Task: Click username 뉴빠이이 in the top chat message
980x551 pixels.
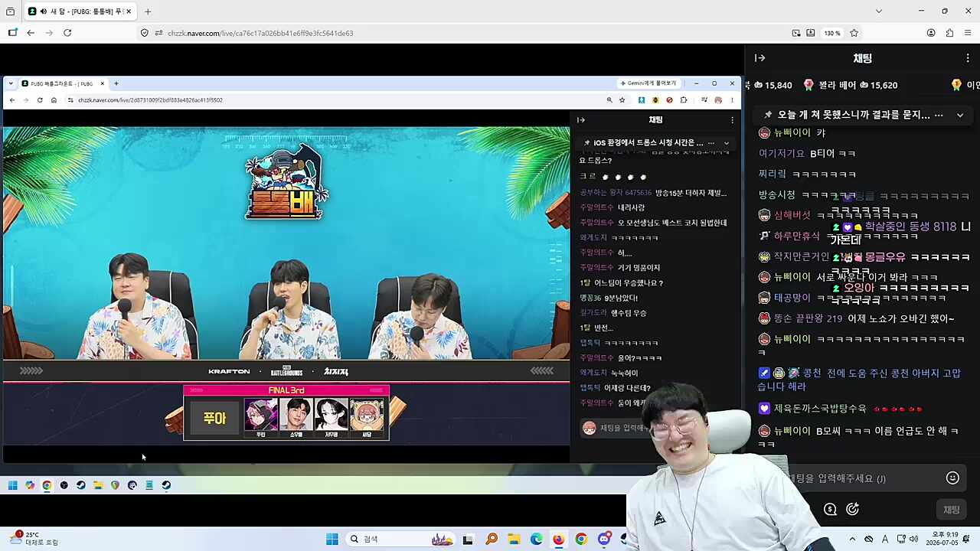Action: [x=792, y=132]
